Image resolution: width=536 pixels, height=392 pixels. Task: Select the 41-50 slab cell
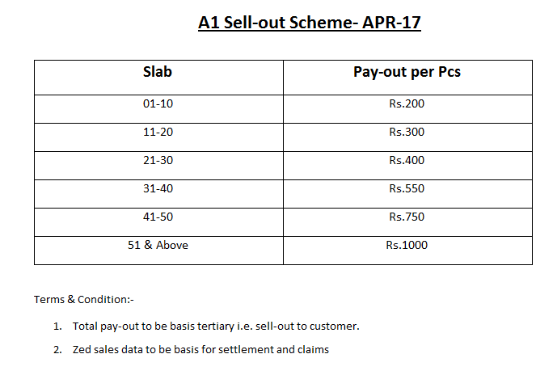click(158, 217)
